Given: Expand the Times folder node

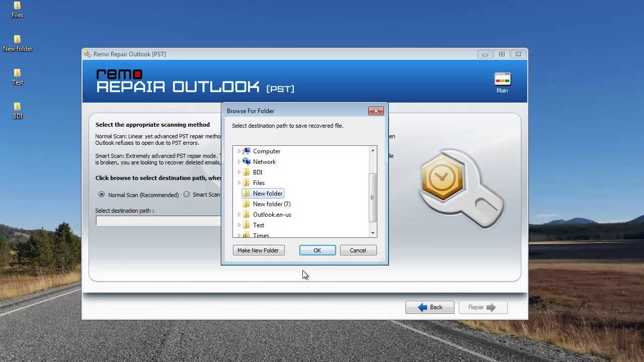Looking at the screenshot, I should pyautogui.click(x=239, y=235).
